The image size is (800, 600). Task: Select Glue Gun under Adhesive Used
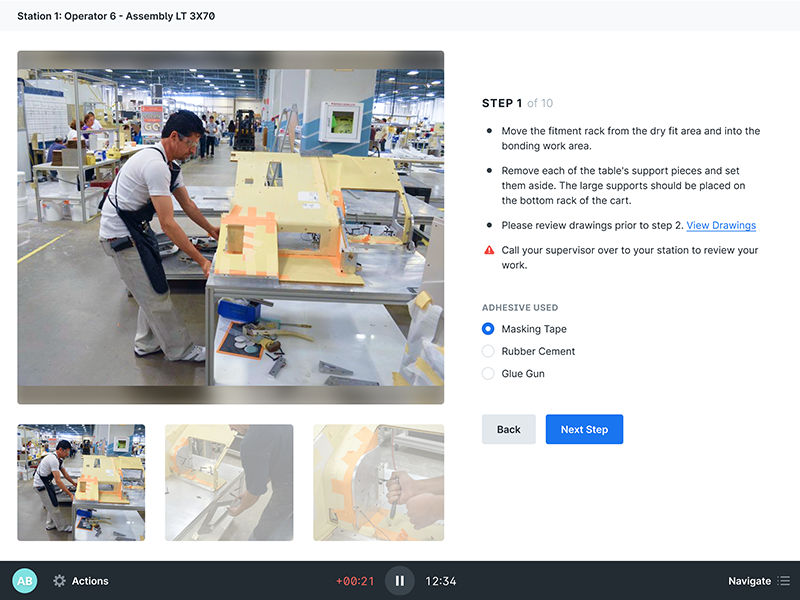click(x=487, y=373)
